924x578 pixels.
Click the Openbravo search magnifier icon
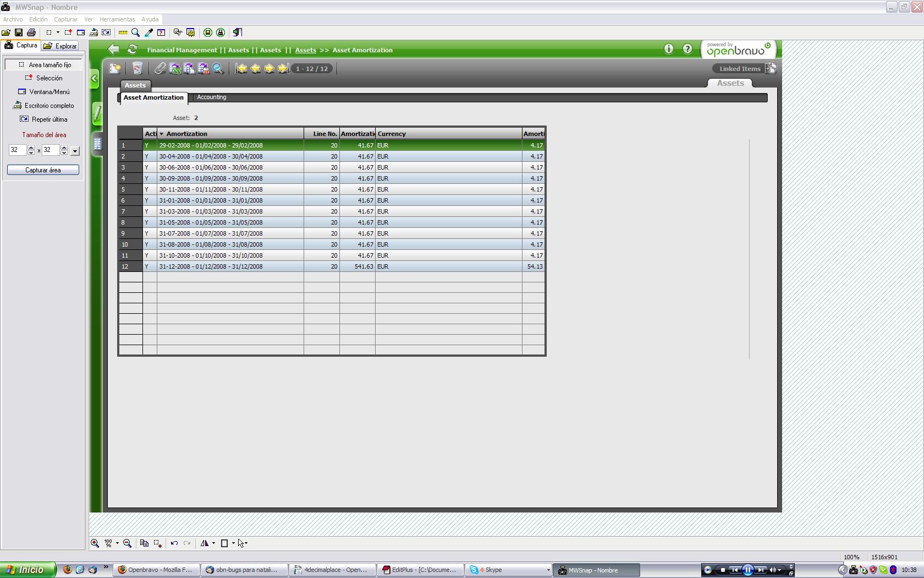(x=218, y=68)
